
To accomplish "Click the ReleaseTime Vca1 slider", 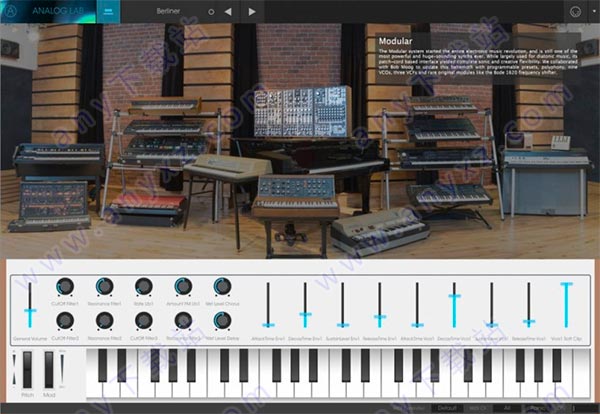I will [529, 305].
